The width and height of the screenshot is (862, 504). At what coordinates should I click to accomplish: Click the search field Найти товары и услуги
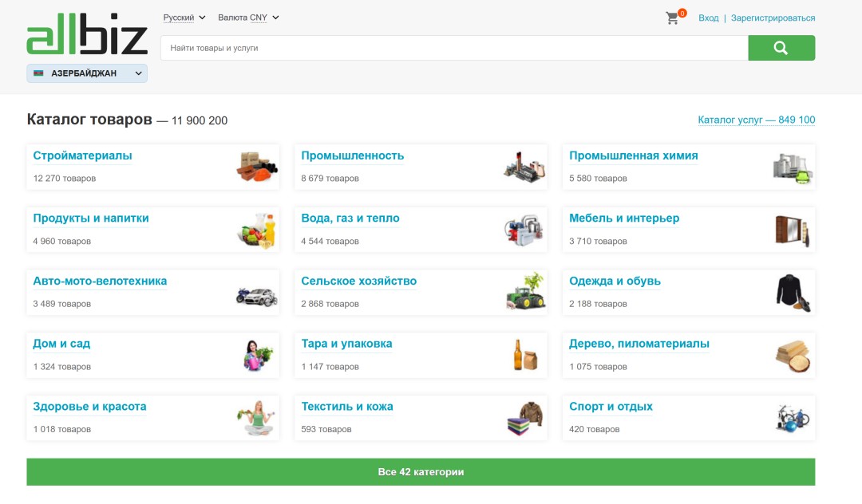coord(454,48)
